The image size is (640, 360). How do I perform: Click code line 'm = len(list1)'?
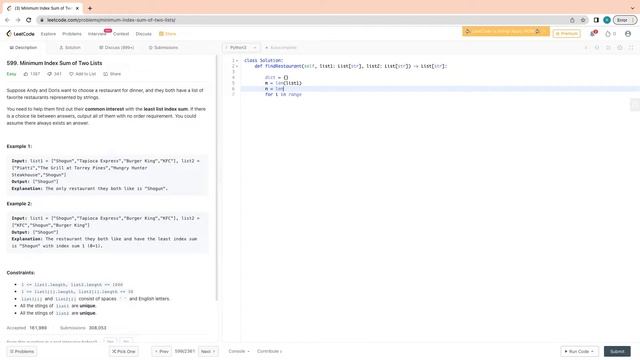[283, 83]
